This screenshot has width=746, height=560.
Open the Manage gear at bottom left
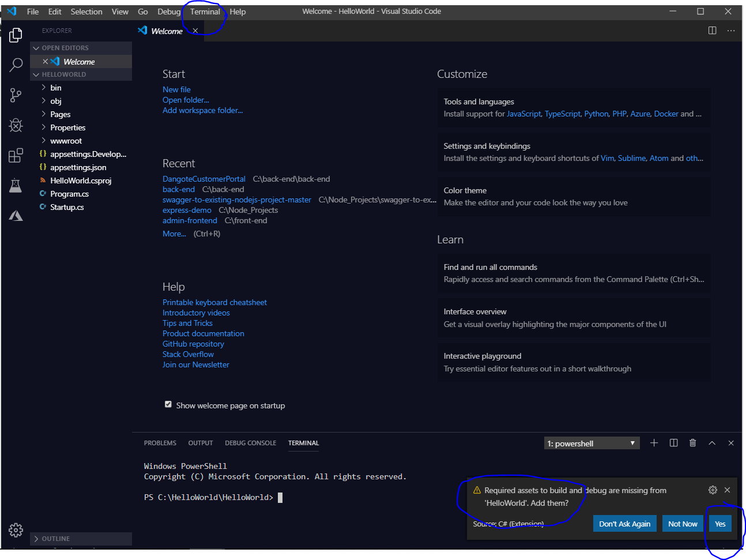[x=16, y=530]
